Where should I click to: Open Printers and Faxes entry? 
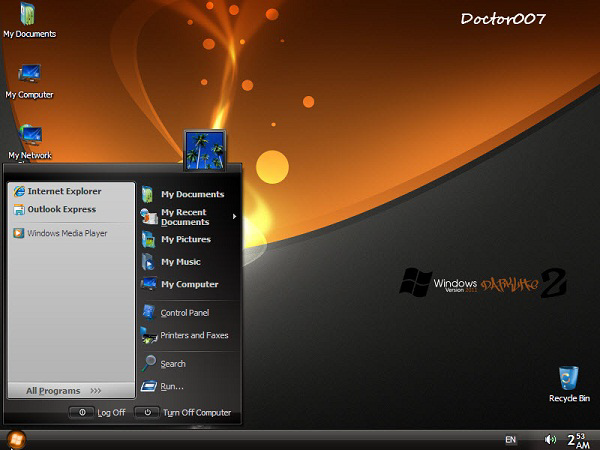(x=189, y=335)
